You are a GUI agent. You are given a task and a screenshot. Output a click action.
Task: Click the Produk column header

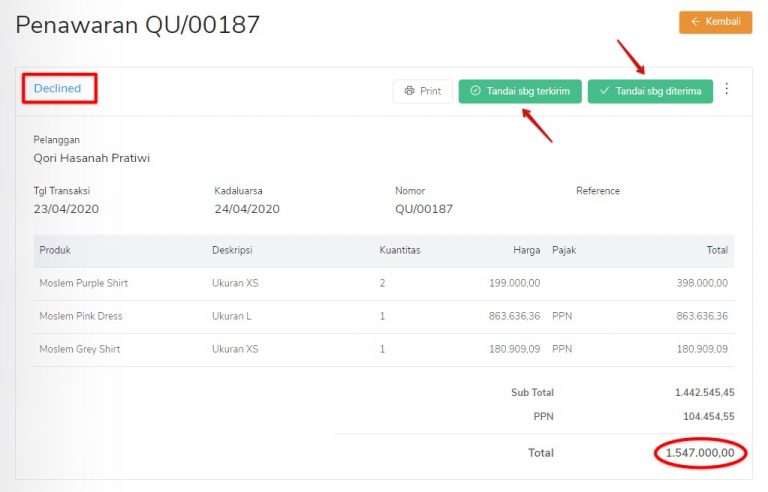point(55,250)
